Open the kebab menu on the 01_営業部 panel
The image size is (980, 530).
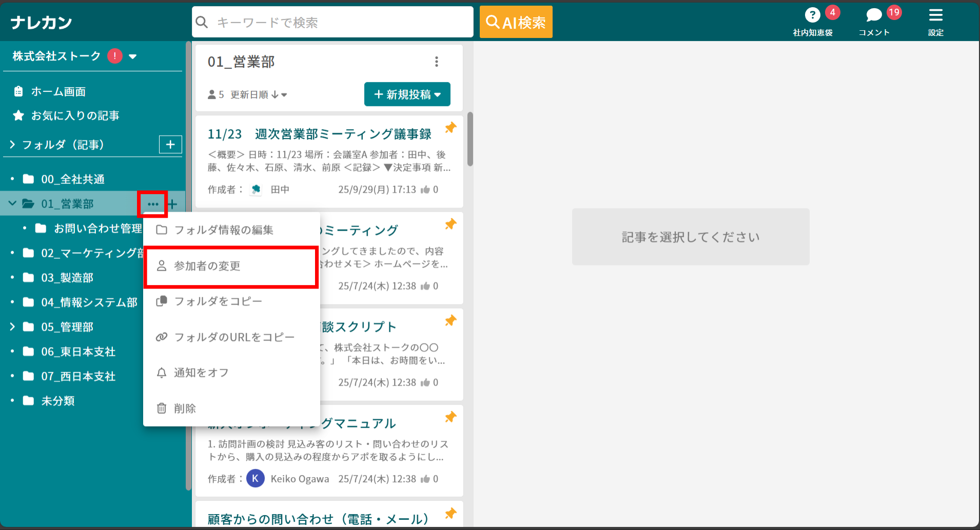tap(437, 62)
